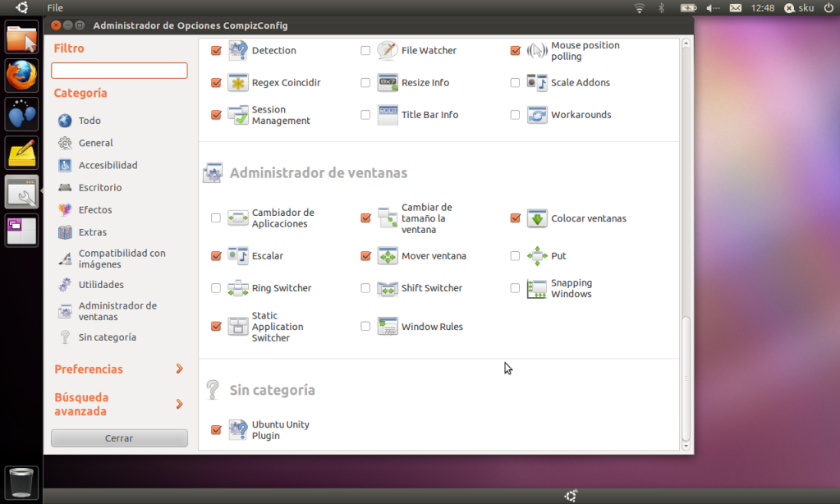Viewport: 840px width, 504px height.
Task: Disable the Ubuntu Unity Plugin checkbox
Action: click(216, 429)
